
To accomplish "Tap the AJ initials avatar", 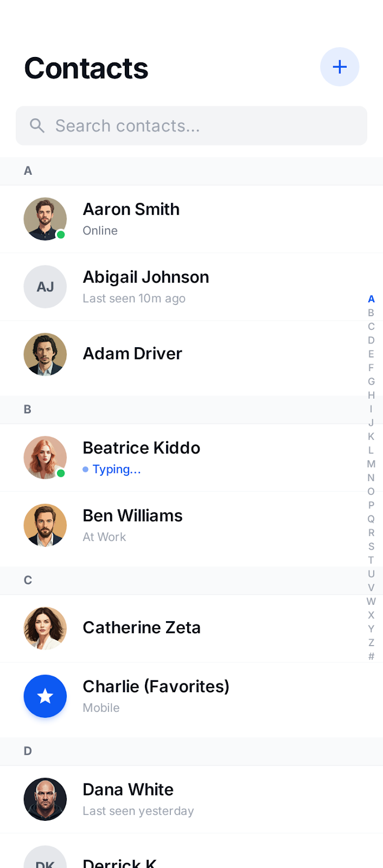I will pyautogui.click(x=45, y=286).
